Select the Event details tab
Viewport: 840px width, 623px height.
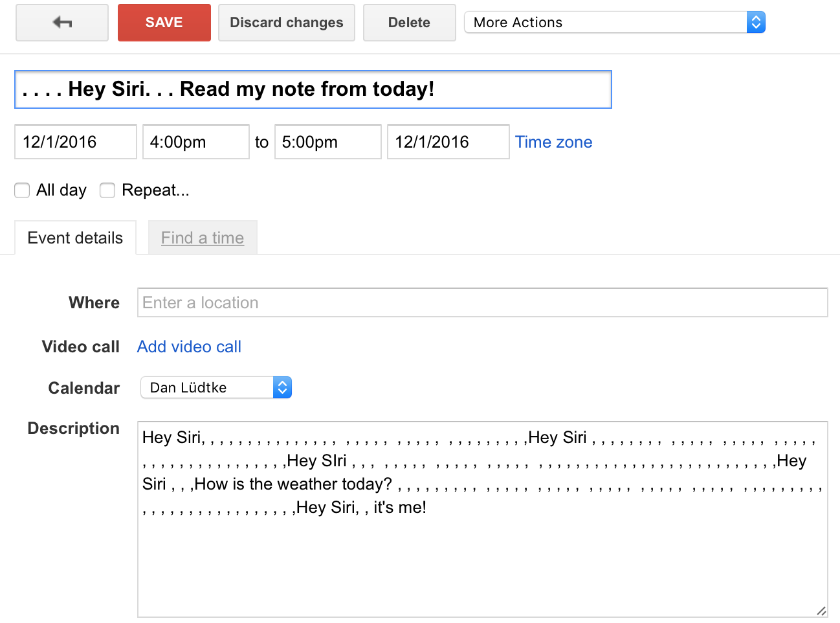click(75, 238)
